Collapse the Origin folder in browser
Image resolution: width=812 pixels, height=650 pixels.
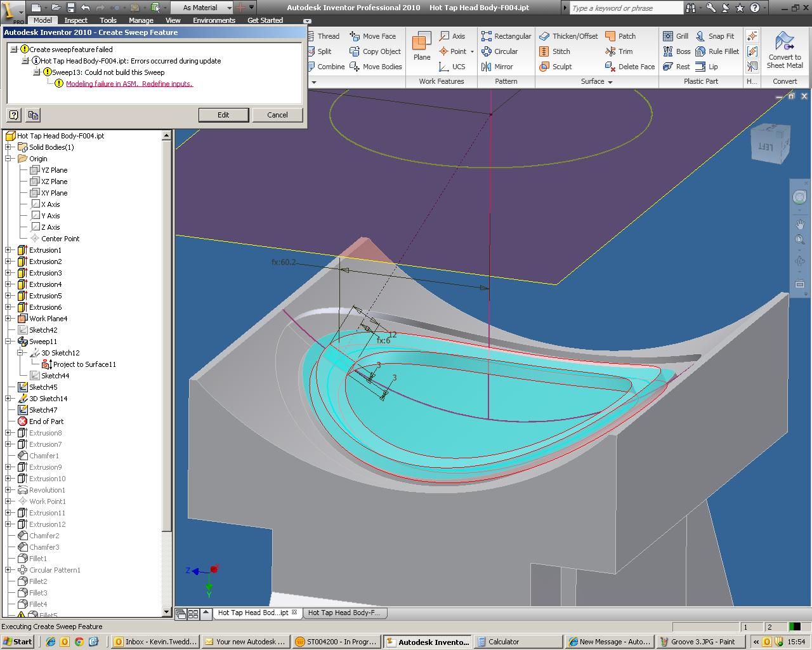8,159
